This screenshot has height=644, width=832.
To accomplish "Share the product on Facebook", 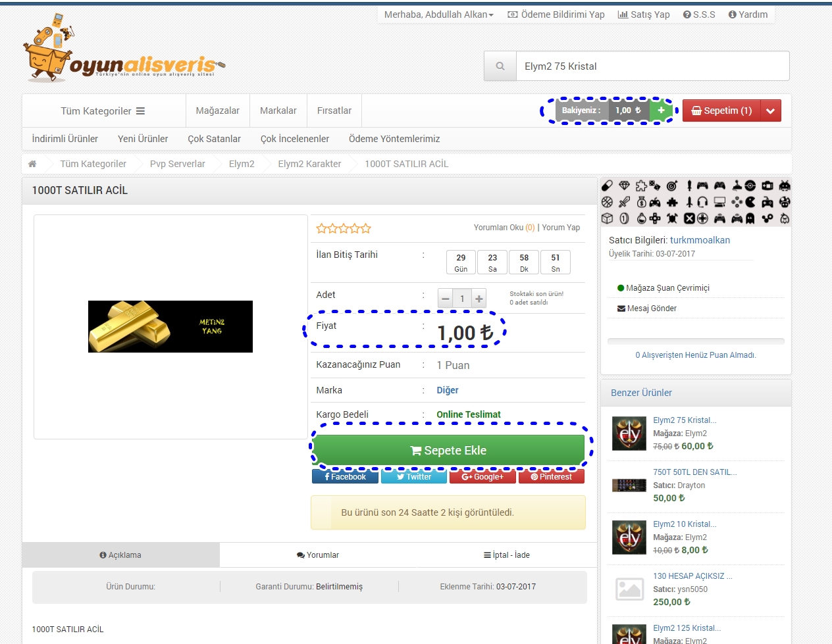I will pyautogui.click(x=345, y=477).
